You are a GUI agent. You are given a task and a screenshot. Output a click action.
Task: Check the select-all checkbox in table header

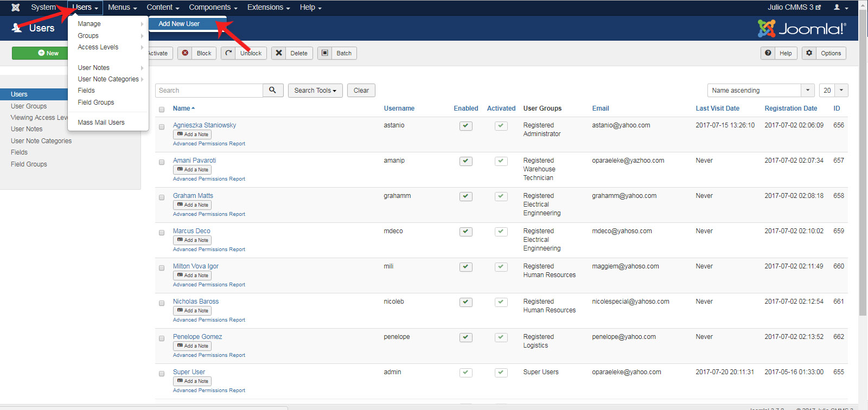coord(162,110)
